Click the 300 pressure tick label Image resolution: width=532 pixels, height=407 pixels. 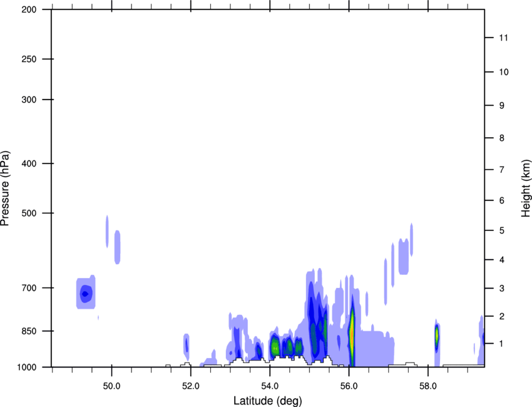[29, 100]
